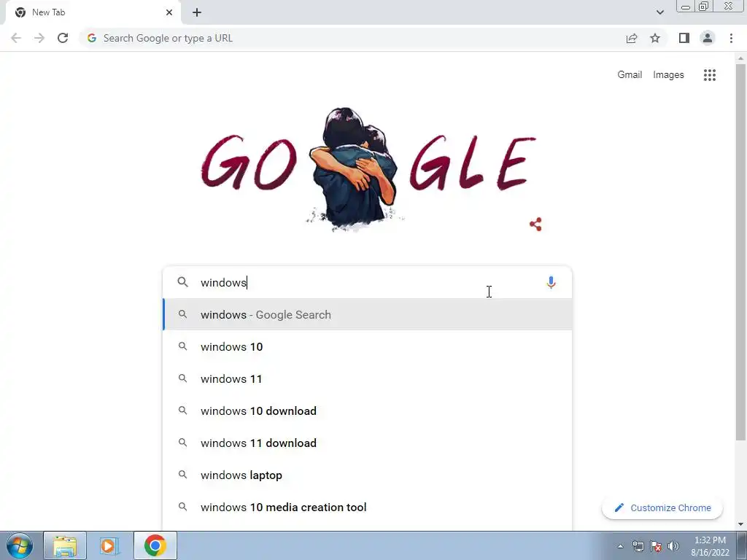Click the Google search text field

point(367,282)
